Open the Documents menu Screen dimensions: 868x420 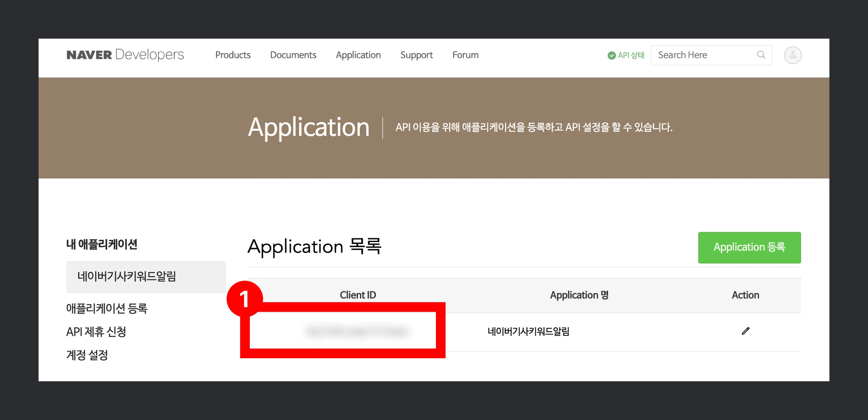293,55
